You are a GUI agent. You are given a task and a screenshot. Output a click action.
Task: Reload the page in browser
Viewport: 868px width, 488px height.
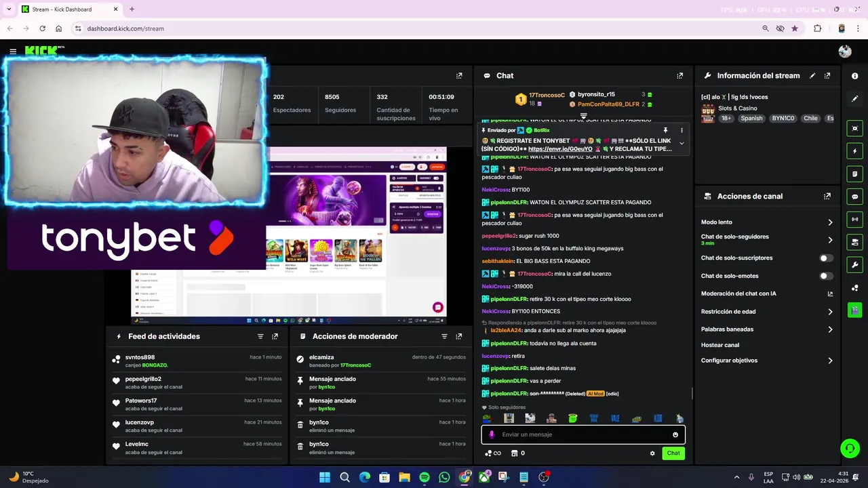pos(42,28)
